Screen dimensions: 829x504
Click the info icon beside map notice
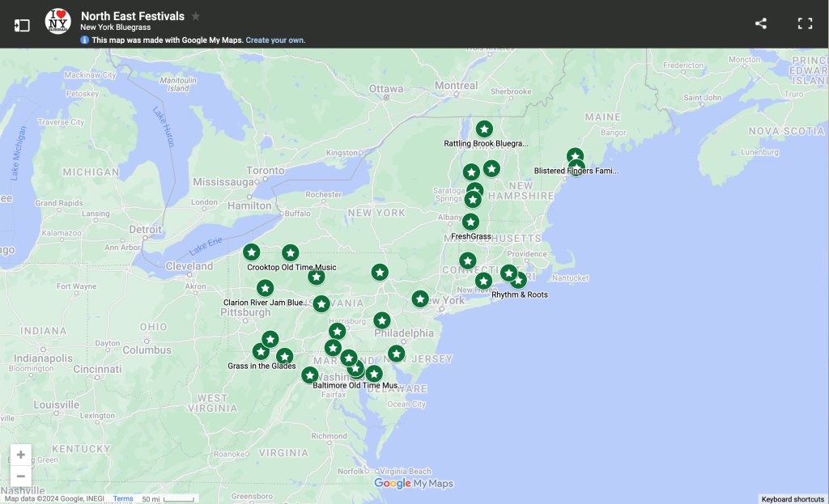click(85, 40)
